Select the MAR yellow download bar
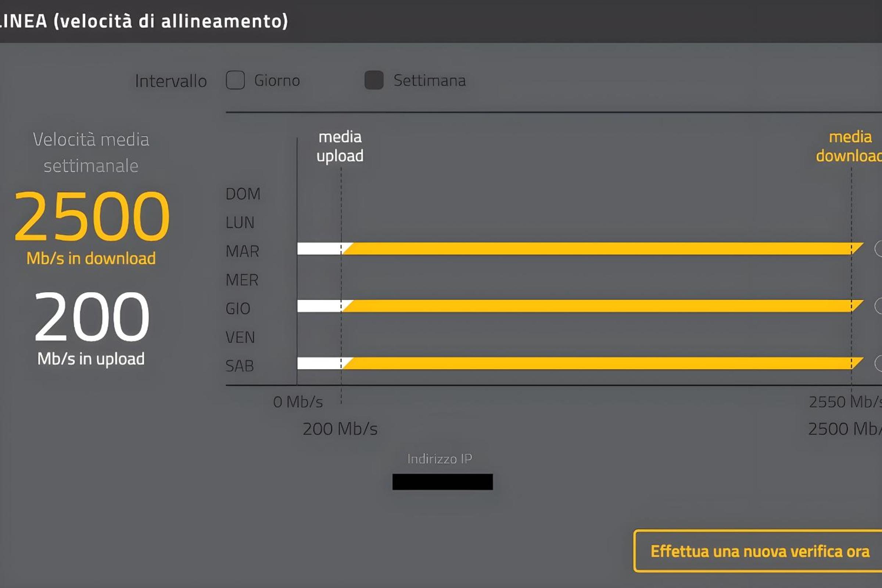Image resolution: width=882 pixels, height=588 pixels. [x=603, y=249]
